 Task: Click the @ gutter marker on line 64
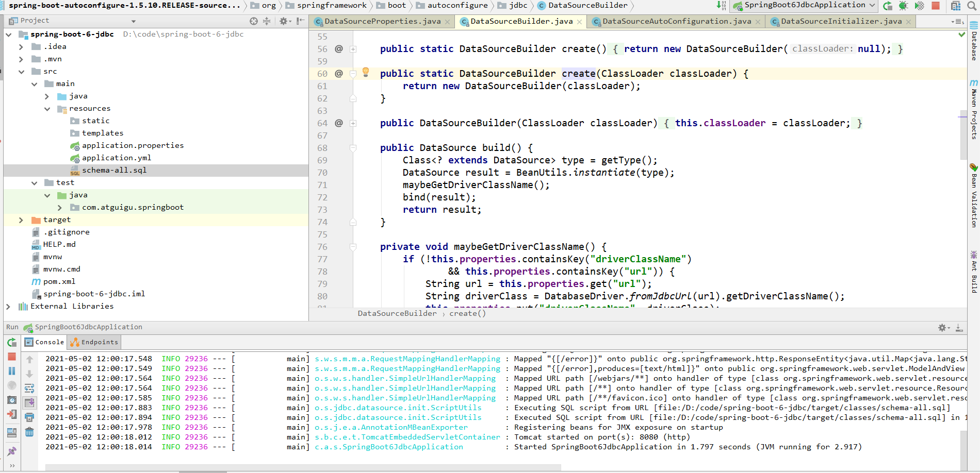click(x=339, y=123)
